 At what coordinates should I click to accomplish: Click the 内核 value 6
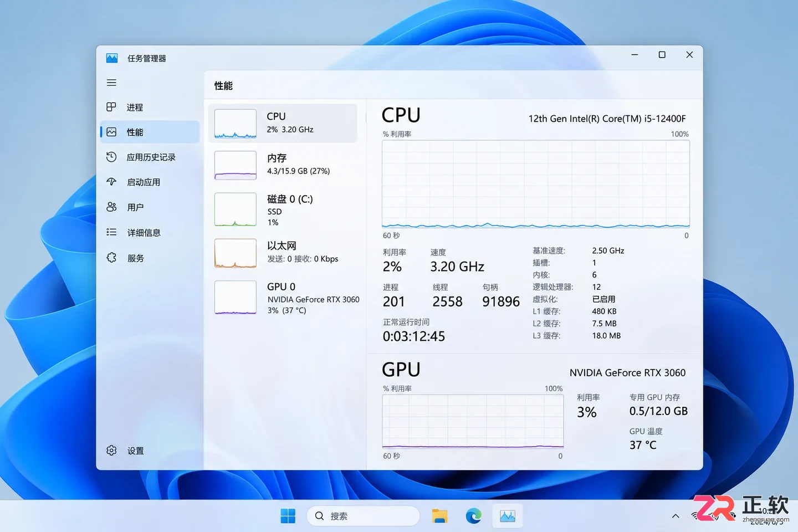point(594,275)
